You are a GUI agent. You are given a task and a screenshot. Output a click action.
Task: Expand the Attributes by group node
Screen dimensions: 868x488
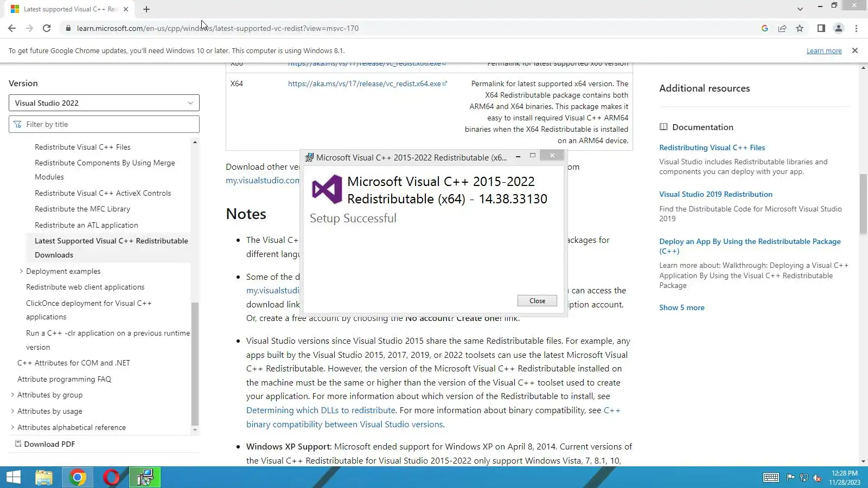(12, 395)
